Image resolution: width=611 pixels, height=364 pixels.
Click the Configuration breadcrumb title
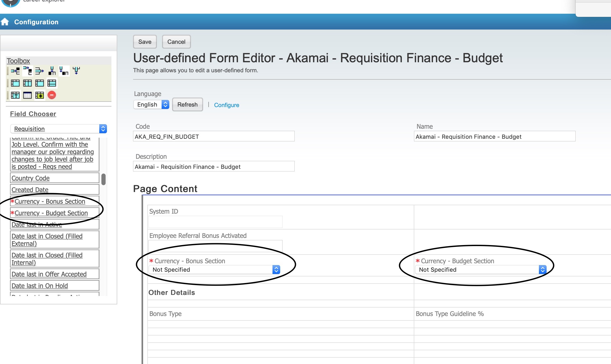click(x=36, y=22)
